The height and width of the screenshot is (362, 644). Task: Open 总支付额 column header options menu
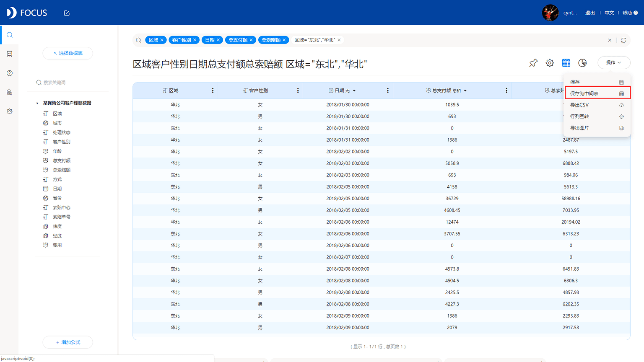(506, 90)
